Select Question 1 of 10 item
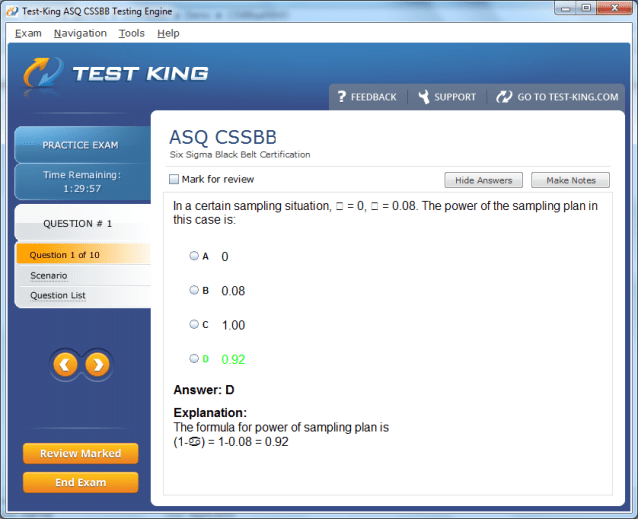The image size is (638, 519). [x=83, y=255]
